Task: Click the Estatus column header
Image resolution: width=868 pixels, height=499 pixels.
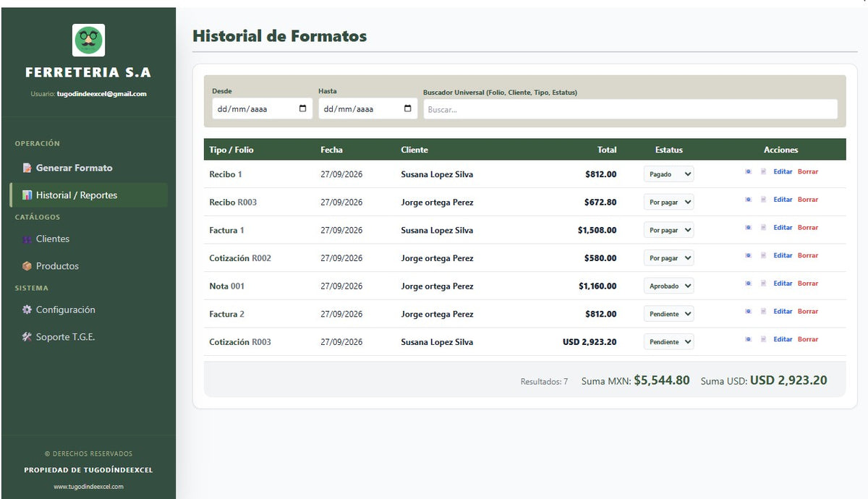Action: pos(668,150)
